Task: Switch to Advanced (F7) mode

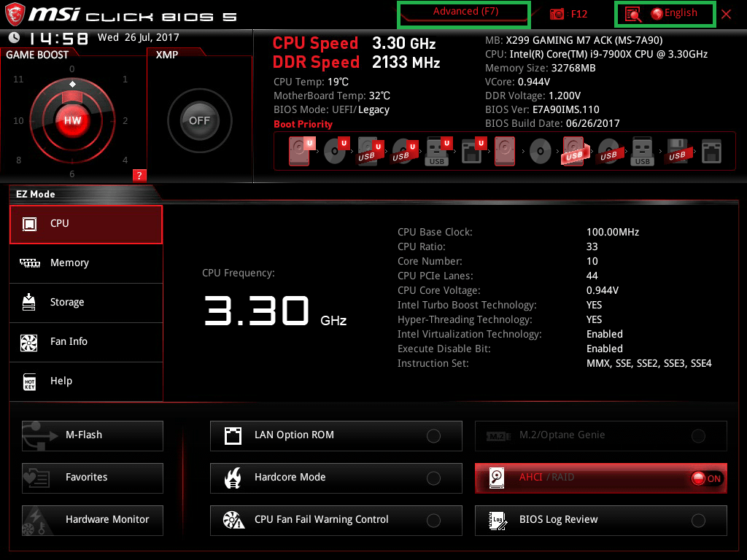Action: click(464, 13)
